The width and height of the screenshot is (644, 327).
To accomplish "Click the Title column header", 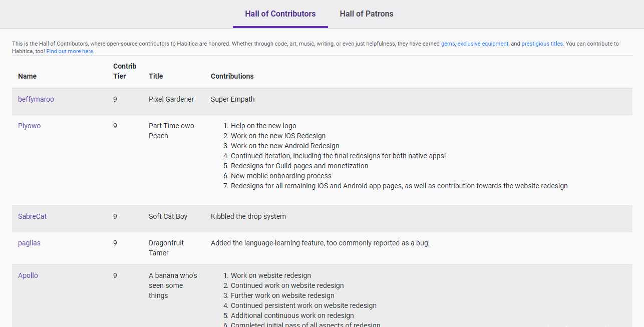I will click(x=156, y=76).
